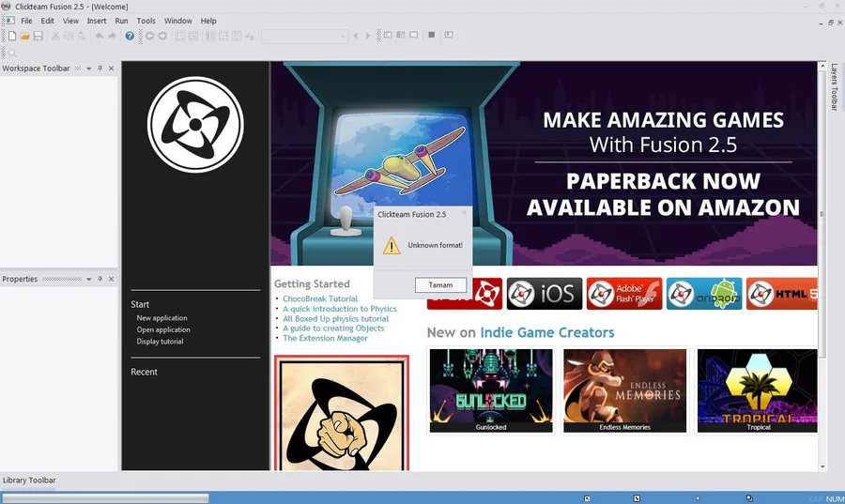The image size is (845, 504).
Task: Click the Run frame icon
Action: pyautogui.click(x=413, y=35)
